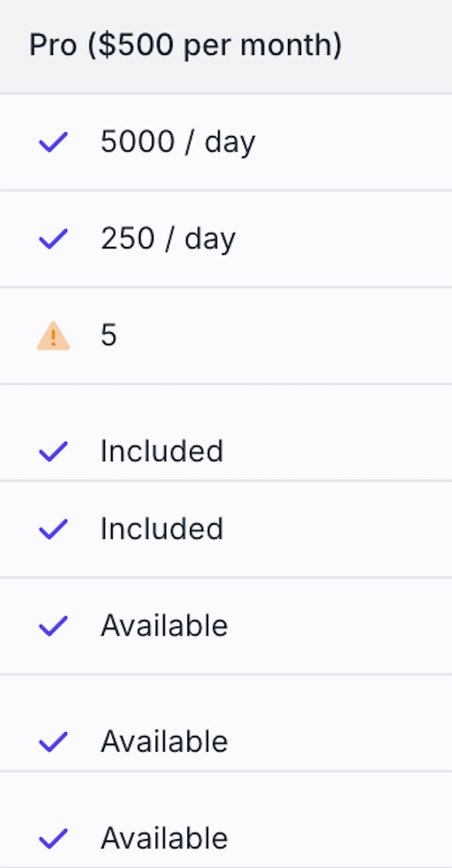
Task: Click the number 5 beside the warning
Action: click(x=108, y=335)
